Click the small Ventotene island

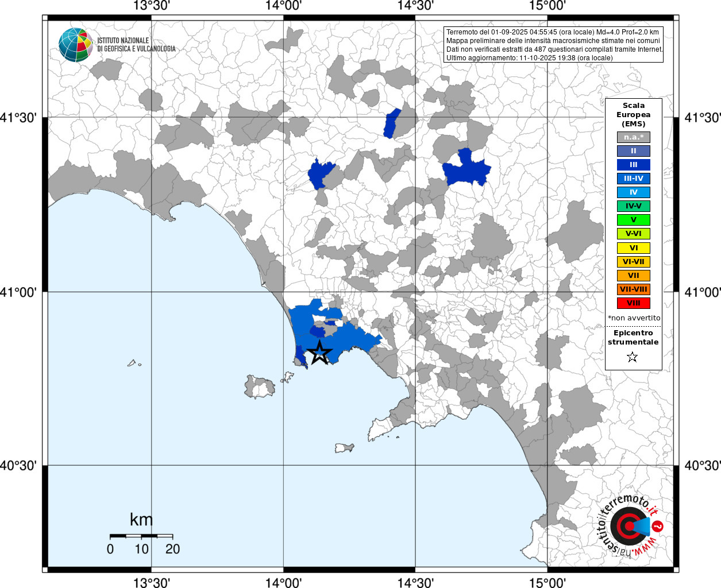click(133, 363)
